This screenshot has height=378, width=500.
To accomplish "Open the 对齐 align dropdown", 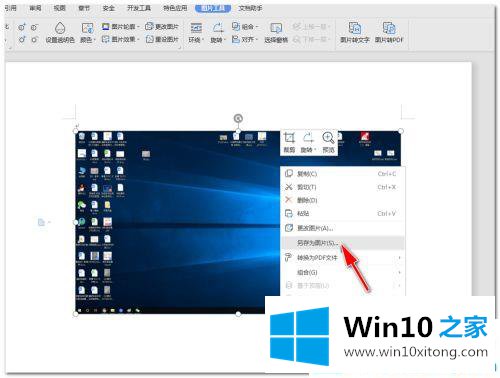I will tap(245, 39).
